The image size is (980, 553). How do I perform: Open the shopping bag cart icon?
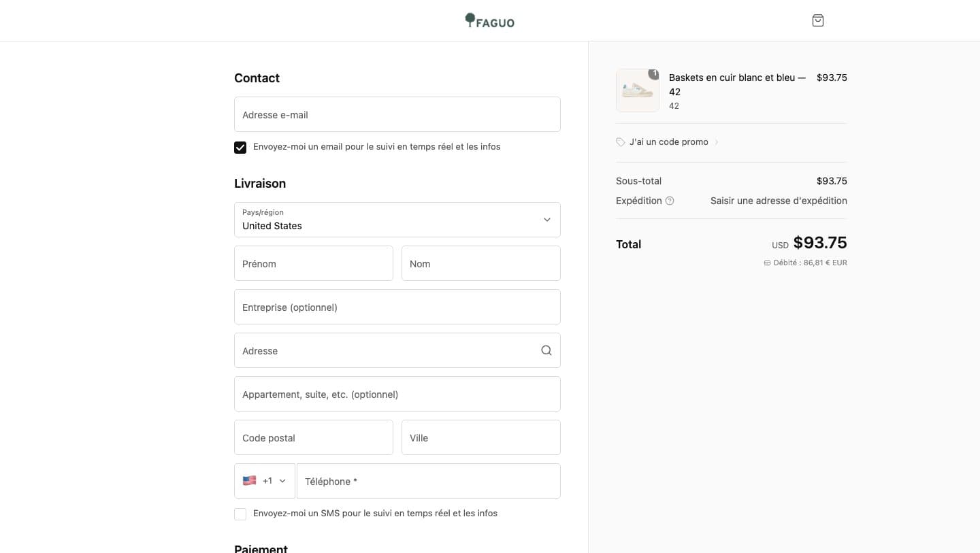tap(818, 20)
